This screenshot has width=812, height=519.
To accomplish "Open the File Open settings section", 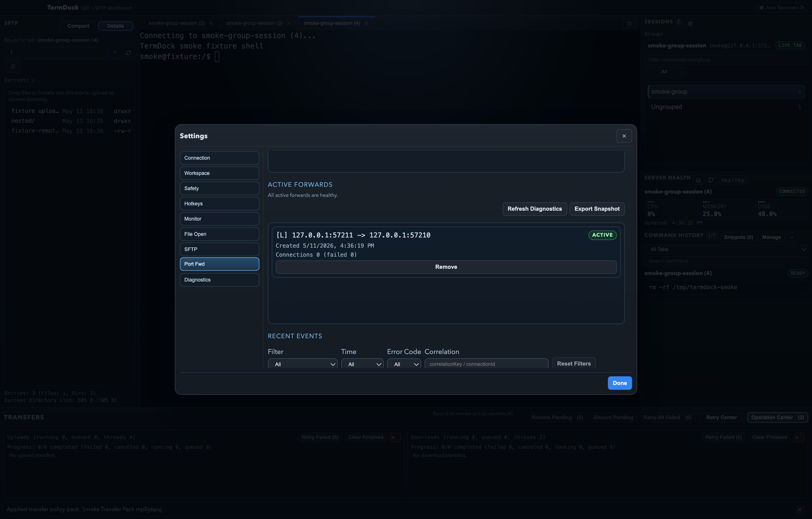I will click(220, 234).
